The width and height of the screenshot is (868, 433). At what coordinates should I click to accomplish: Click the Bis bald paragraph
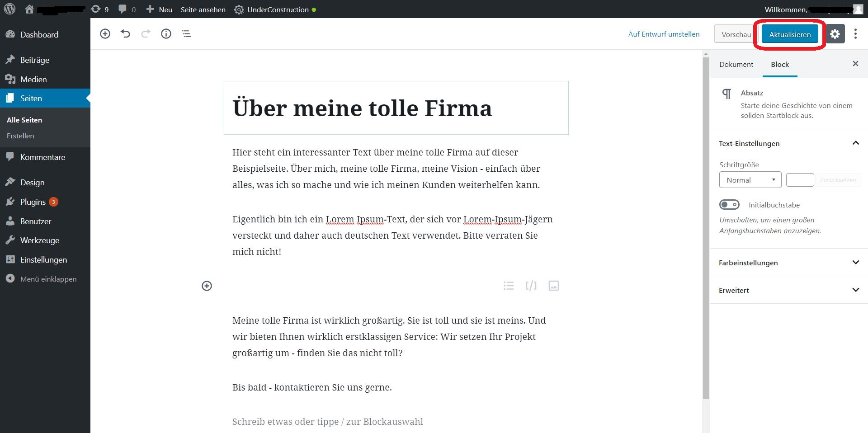click(x=312, y=387)
